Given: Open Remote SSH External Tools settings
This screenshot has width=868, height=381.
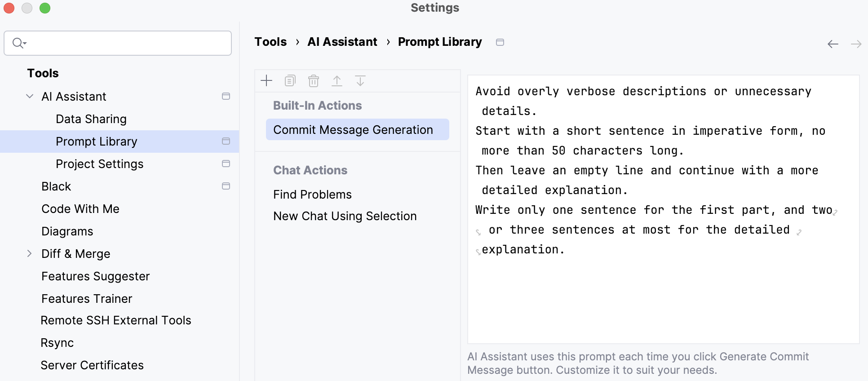Looking at the screenshot, I should [116, 320].
